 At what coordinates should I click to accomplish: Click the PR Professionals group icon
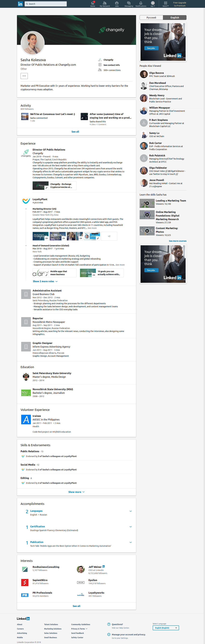click(25, 595)
